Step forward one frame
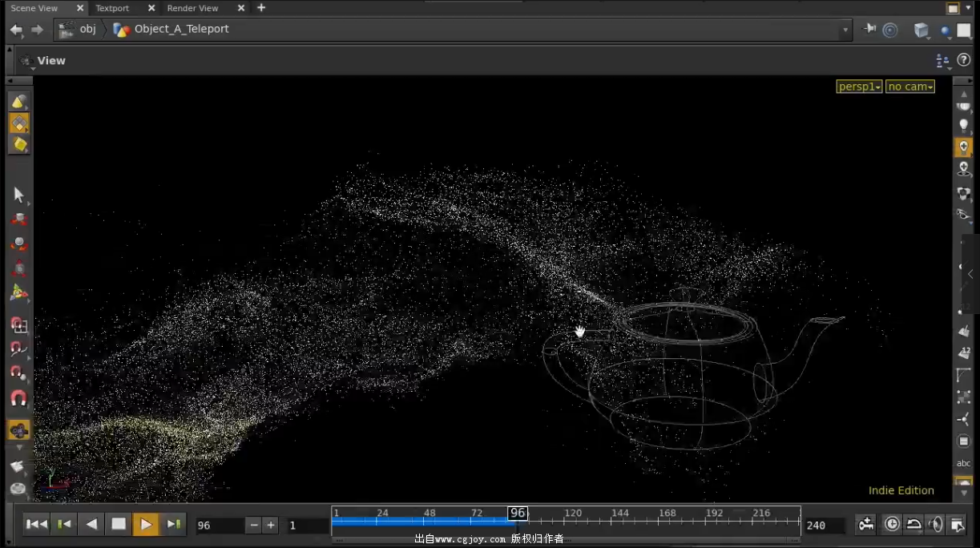Image resolution: width=980 pixels, height=548 pixels. (x=173, y=524)
